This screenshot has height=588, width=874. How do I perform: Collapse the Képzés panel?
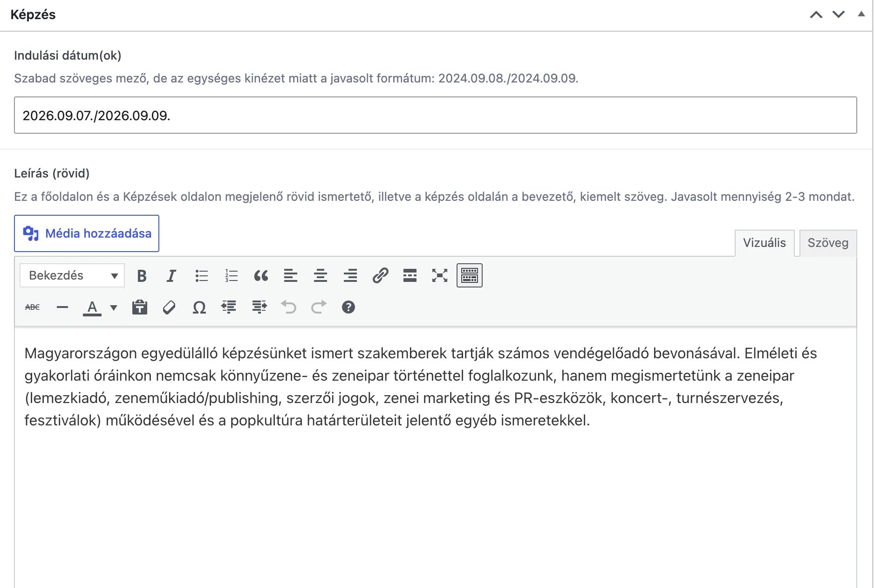tap(861, 14)
